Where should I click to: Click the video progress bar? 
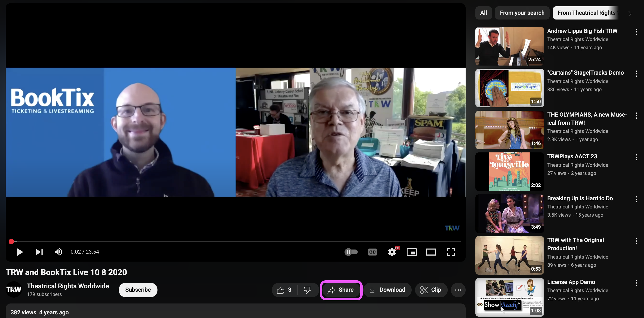pos(236,241)
